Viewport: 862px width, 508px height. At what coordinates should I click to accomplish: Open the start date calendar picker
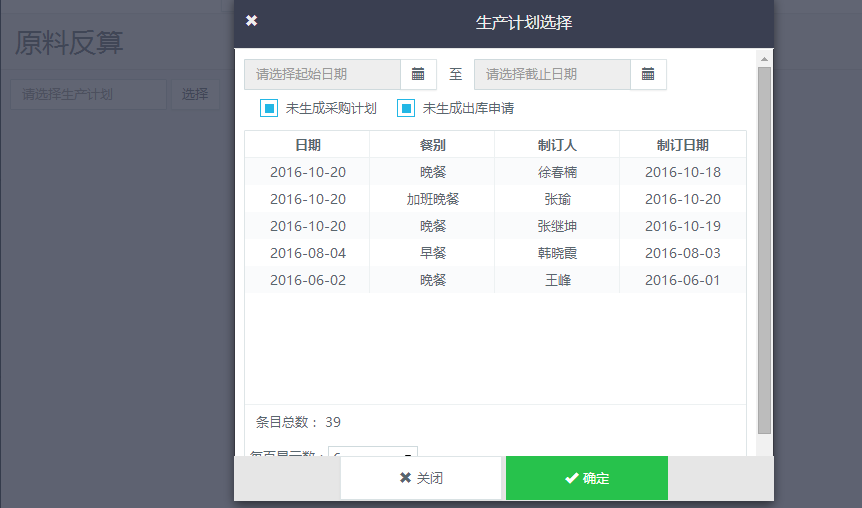418,74
